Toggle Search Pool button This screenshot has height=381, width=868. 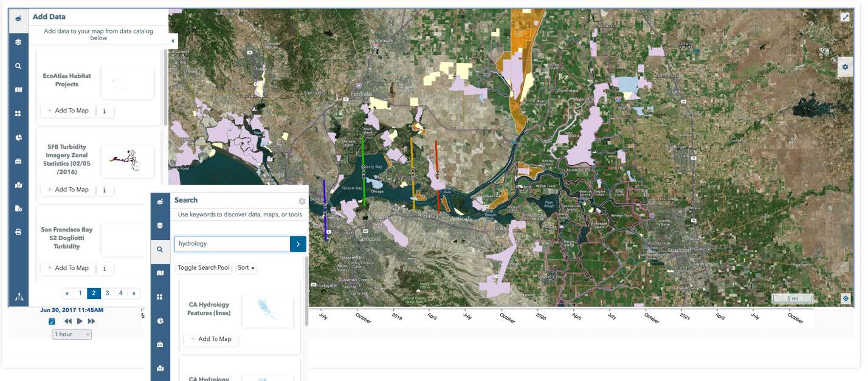(x=204, y=267)
